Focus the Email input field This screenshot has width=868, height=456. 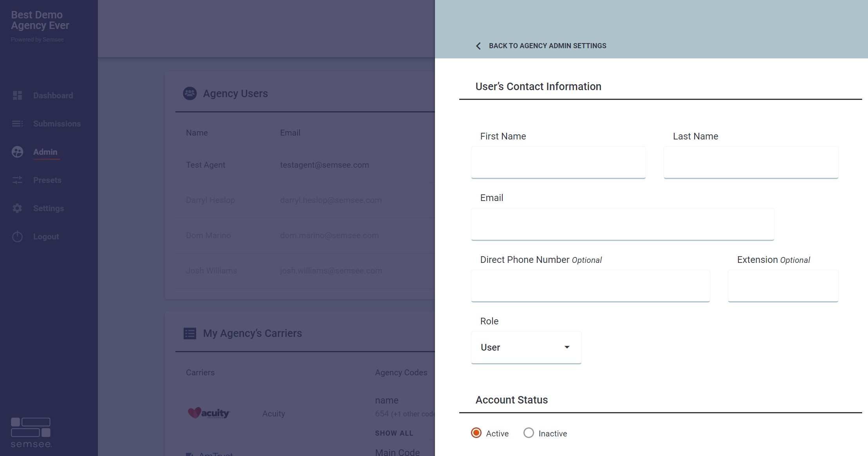(623, 224)
